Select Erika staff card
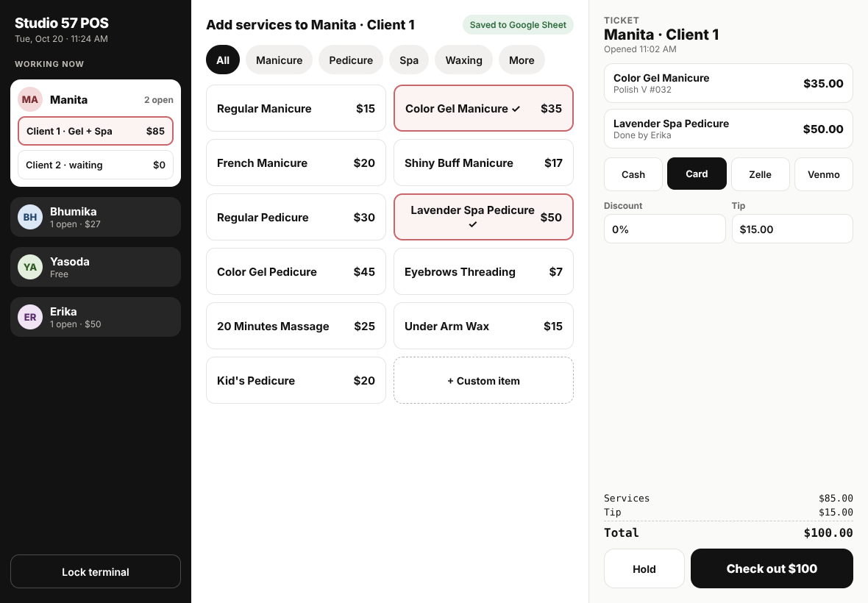 pyautogui.click(x=95, y=317)
